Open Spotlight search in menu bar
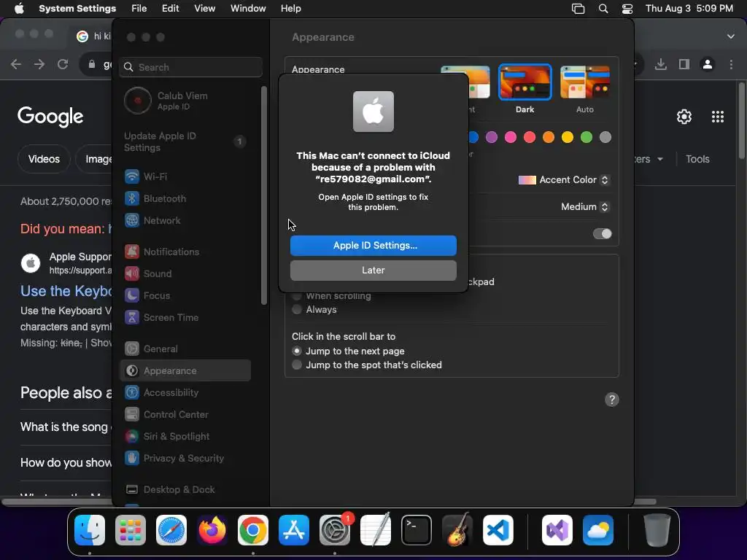 tap(603, 9)
